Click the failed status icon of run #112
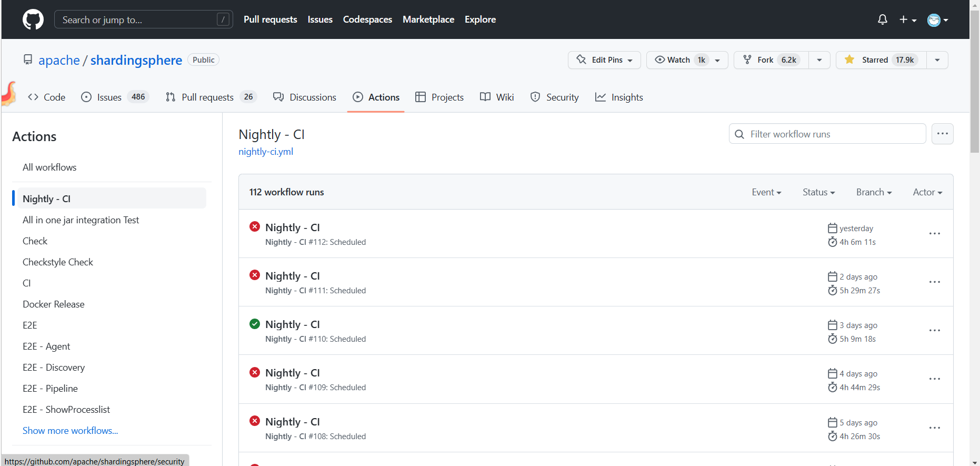This screenshot has height=466, width=980. pyautogui.click(x=255, y=226)
